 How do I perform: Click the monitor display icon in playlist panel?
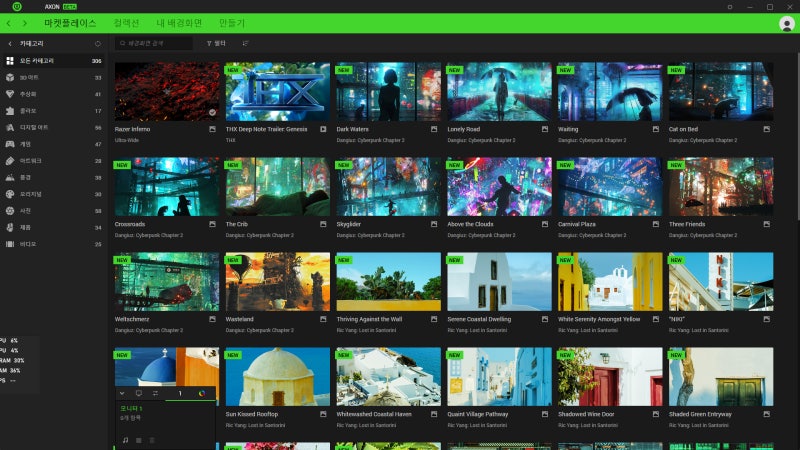tap(139, 393)
